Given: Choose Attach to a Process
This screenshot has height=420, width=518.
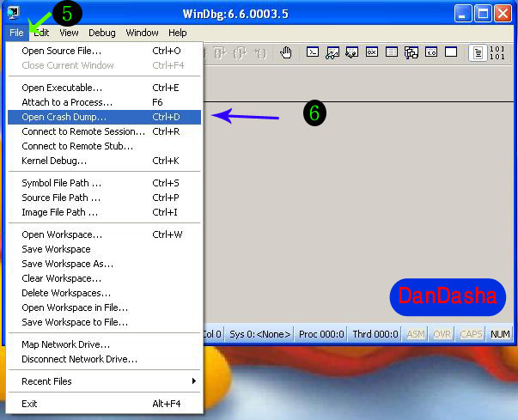Looking at the screenshot, I should coord(104,102).
